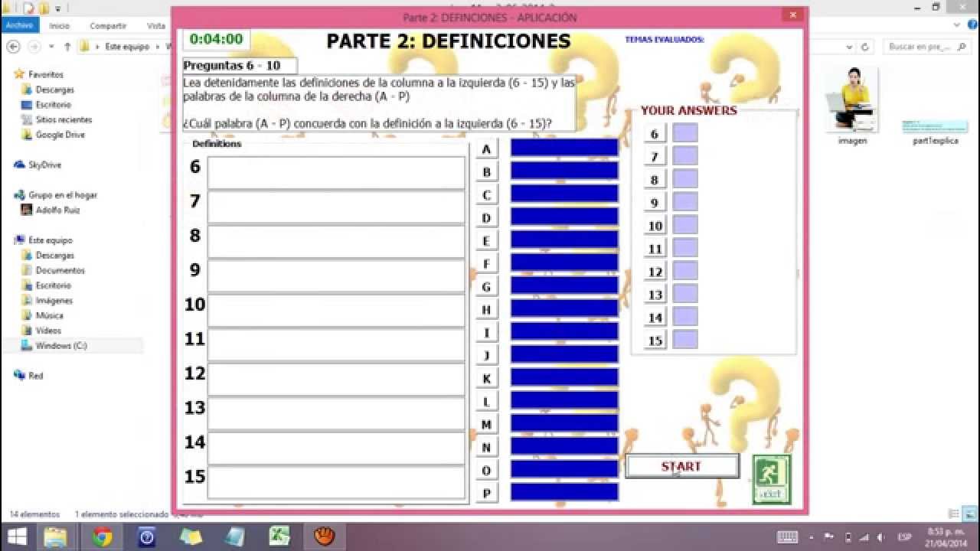Select letter F button

[486, 264]
